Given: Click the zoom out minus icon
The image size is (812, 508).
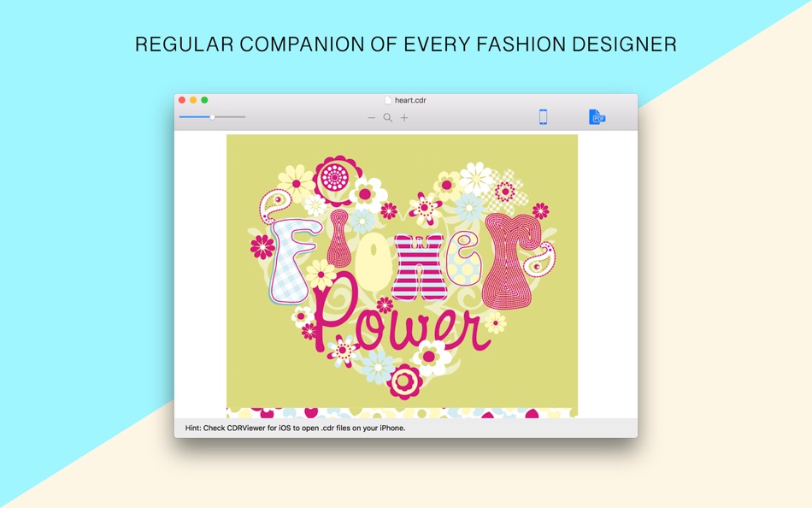Looking at the screenshot, I should pos(371,118).
